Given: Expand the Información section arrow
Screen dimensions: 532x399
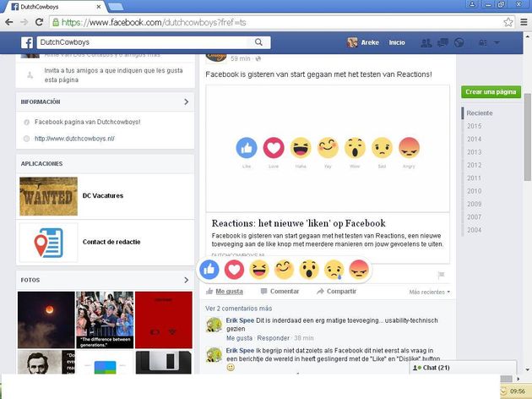Looking at the screenshot, I should pos(186,102).
